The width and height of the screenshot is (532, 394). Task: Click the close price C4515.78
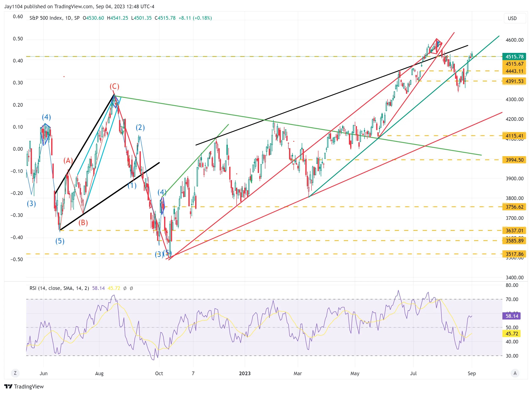click(x=165, y=18)
